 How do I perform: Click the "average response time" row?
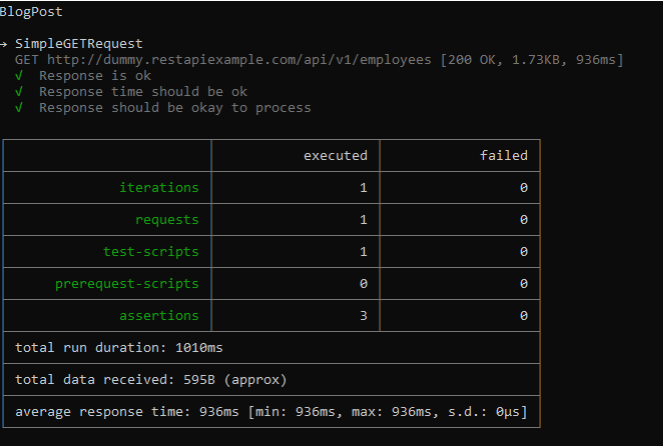(270, 412)
